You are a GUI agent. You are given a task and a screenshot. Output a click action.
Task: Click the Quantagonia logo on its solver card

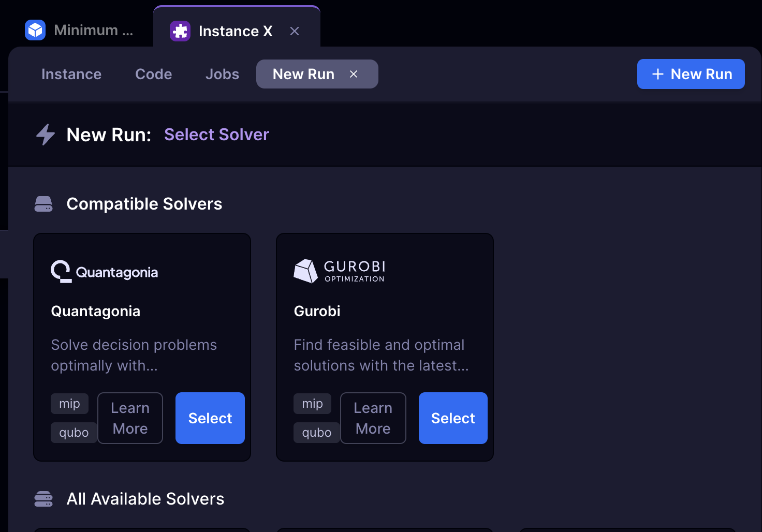(104, 272)
